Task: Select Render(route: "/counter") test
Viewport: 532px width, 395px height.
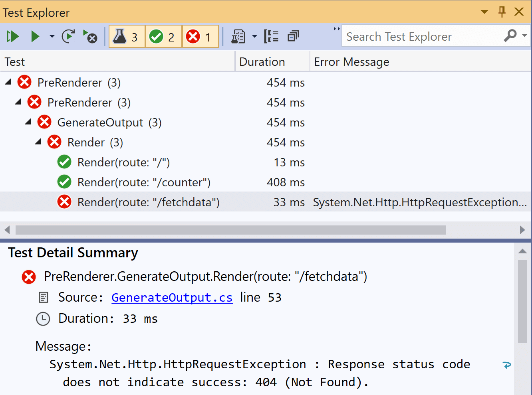Action: click(266, 182)
